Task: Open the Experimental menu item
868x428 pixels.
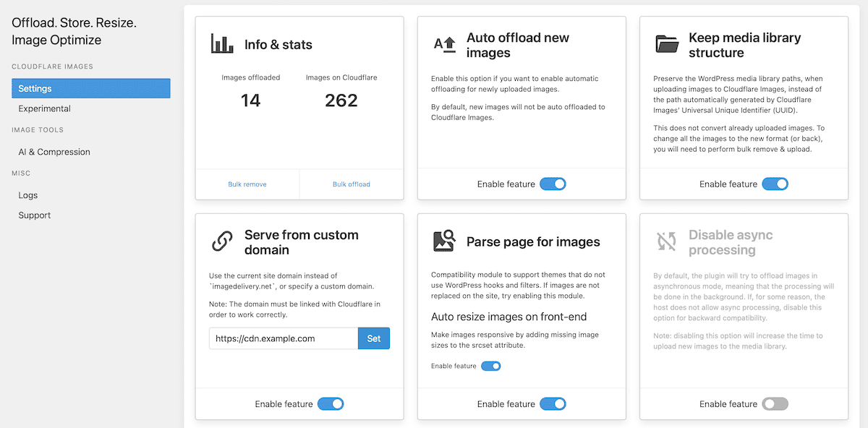Action: [45, 108]
